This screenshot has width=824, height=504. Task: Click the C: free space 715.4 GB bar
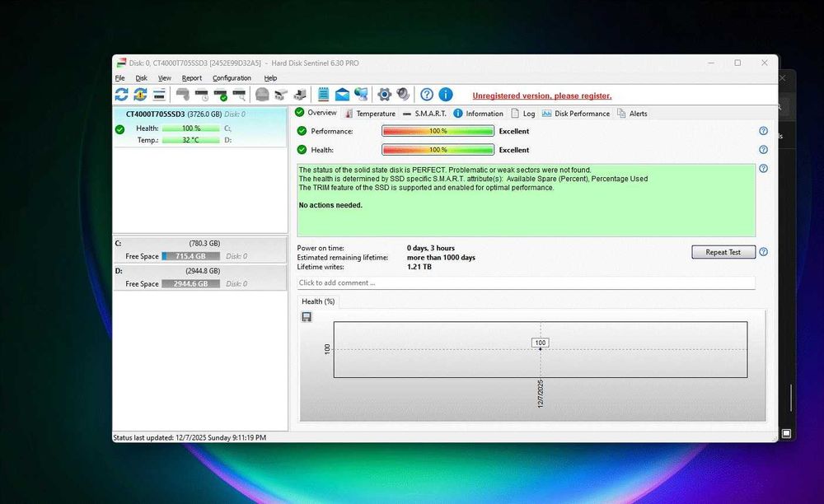tap(191, 256)
